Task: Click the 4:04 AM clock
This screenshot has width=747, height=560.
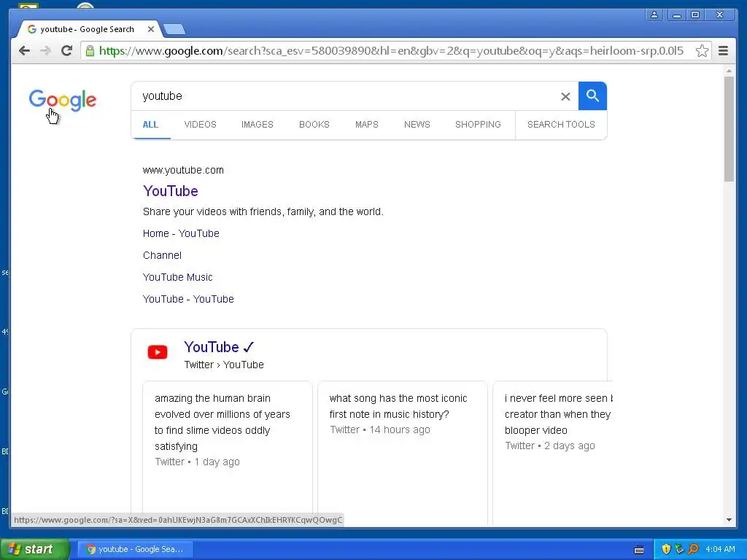Action: (720, 549)
